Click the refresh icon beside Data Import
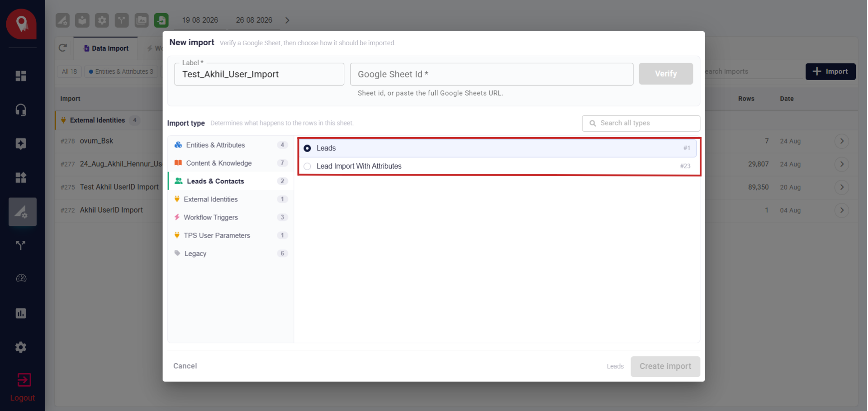This screenshot has width=868, height=411. [x=63, y=48]
